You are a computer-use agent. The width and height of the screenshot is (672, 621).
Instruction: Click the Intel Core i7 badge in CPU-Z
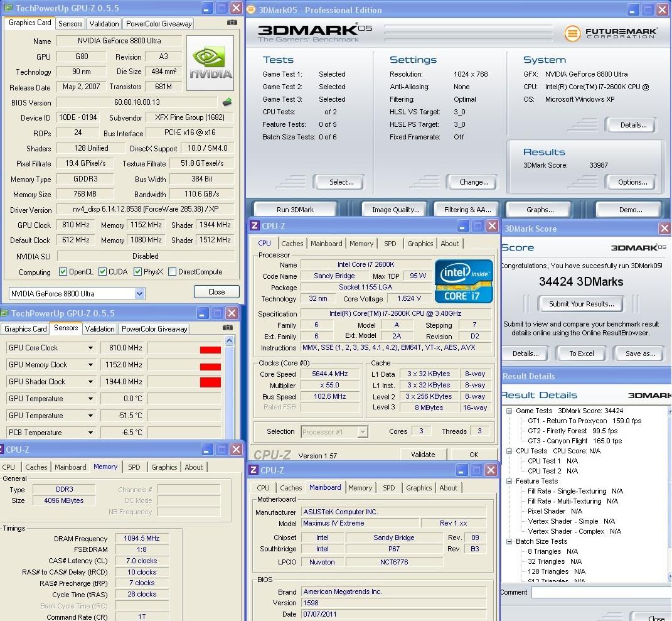point(464,281)
